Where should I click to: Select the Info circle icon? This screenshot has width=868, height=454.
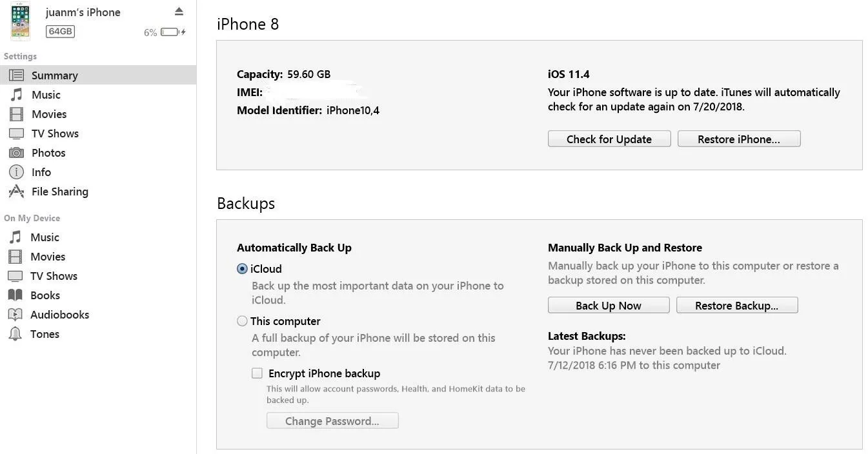(x=16, y=172)
